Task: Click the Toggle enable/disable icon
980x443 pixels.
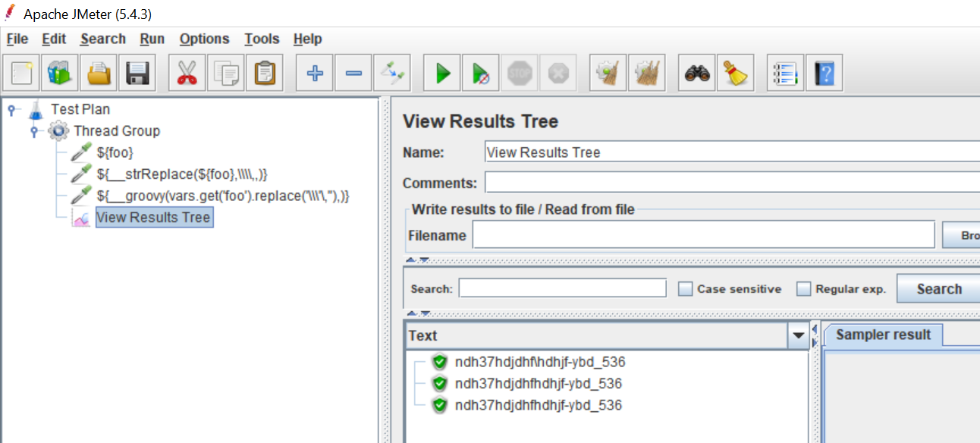Action: 392,74
